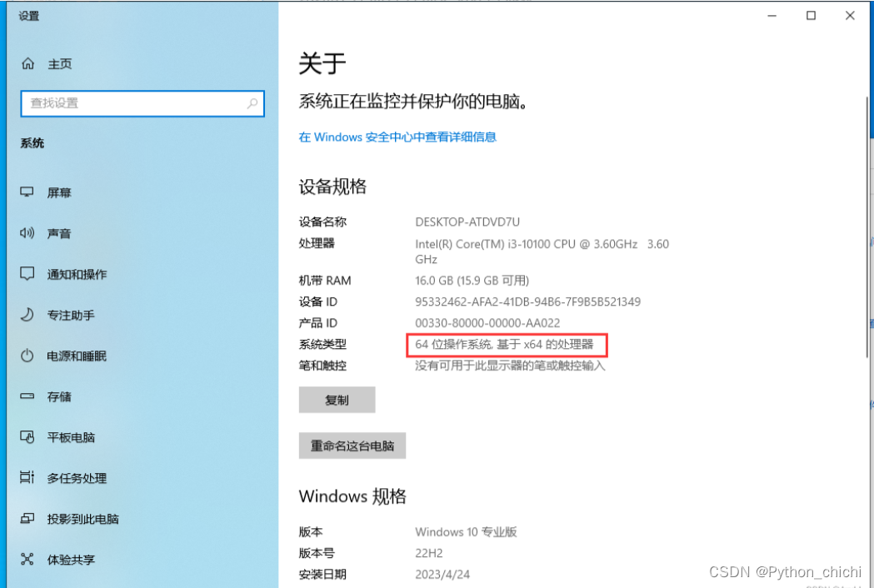Click the 重命名这台电脑 rename button
This screenshot has width=874, height=588.
352,446
